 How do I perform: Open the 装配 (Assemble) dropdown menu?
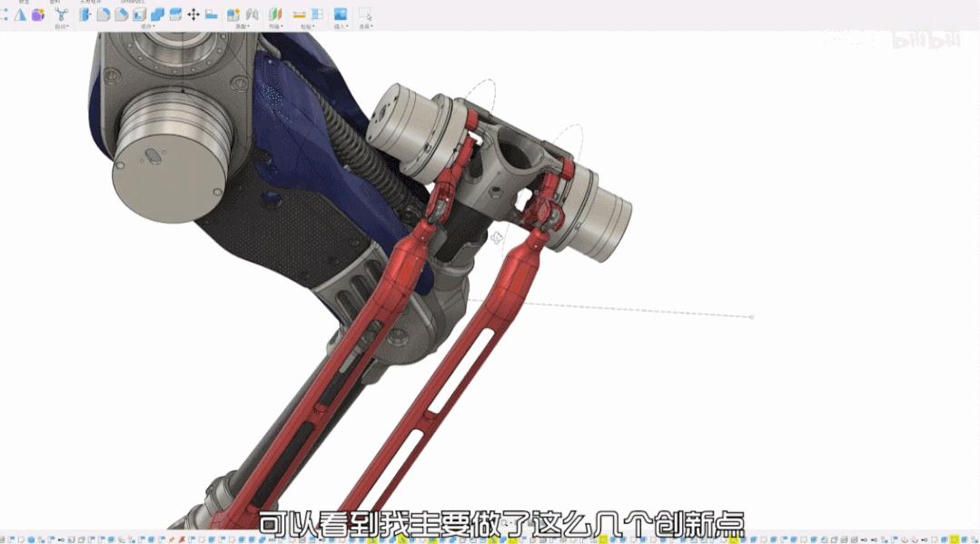tap(243, 26)
